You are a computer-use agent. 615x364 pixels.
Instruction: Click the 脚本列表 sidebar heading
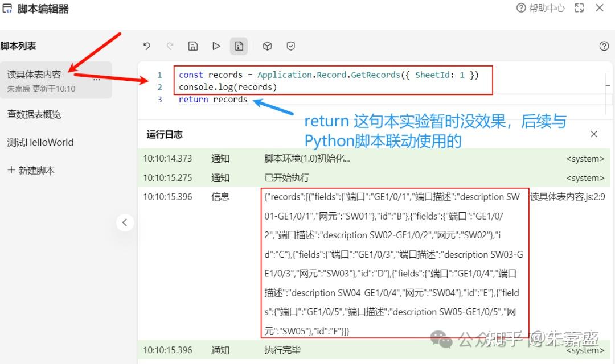click(x=18, y=46)
